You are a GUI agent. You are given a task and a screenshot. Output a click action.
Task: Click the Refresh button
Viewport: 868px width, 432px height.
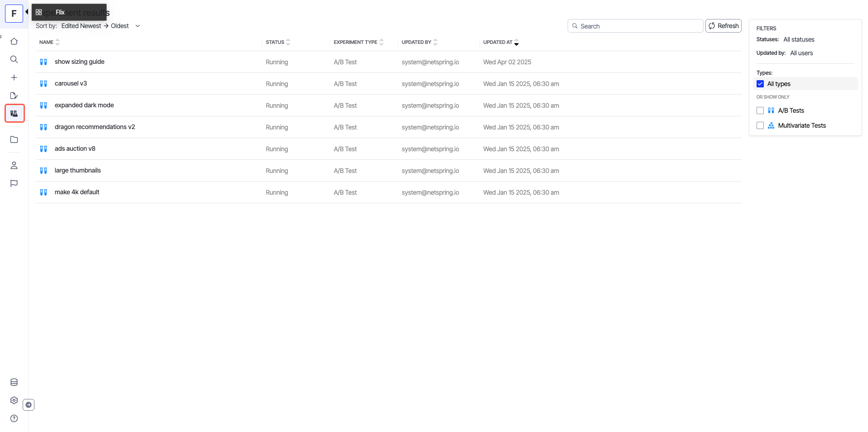point(723,26)
